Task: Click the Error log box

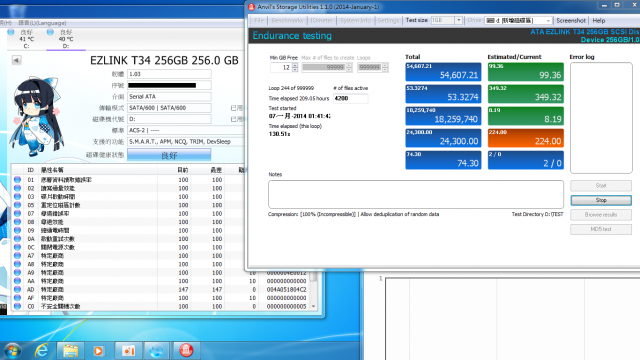Action: click(601, 118)
